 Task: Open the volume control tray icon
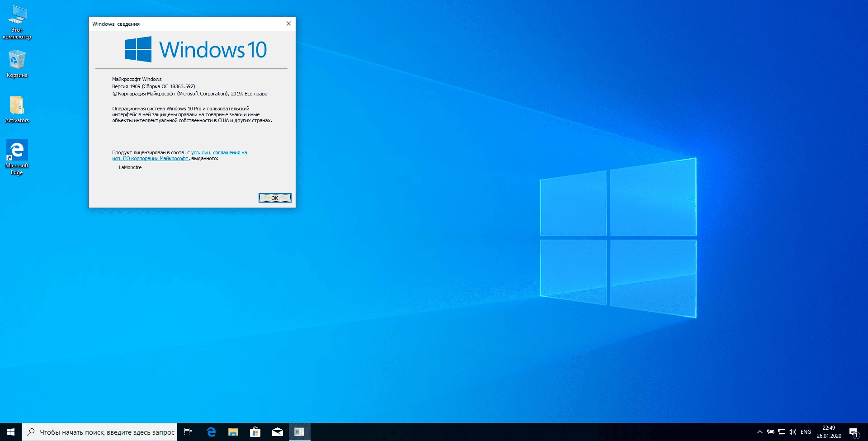(x=793, y=432)
